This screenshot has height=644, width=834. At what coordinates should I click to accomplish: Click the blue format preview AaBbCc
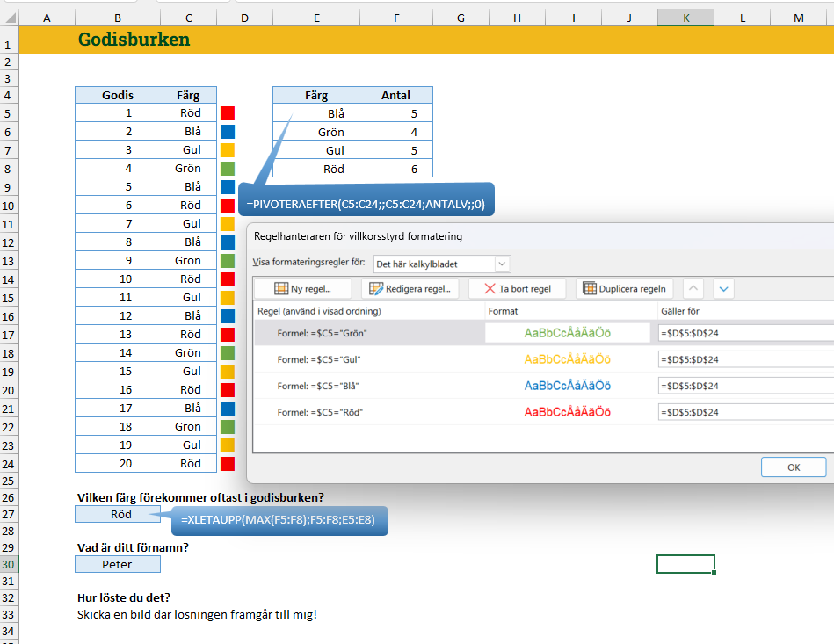[567, 386]
